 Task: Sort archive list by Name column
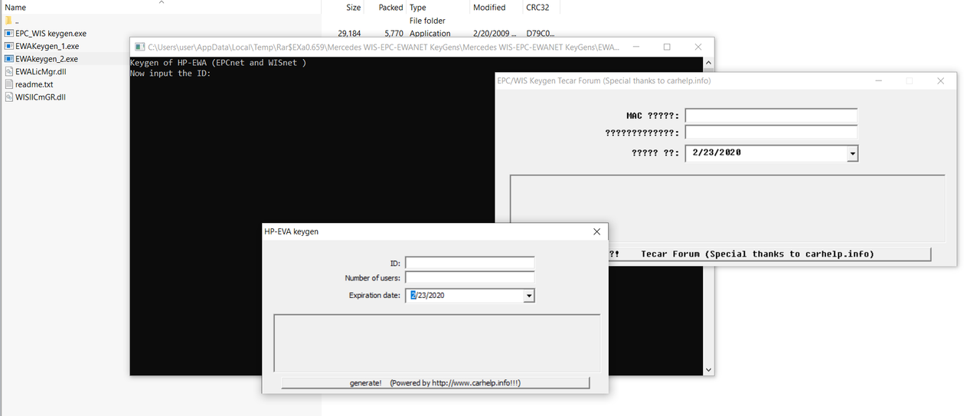coord(15,8)
